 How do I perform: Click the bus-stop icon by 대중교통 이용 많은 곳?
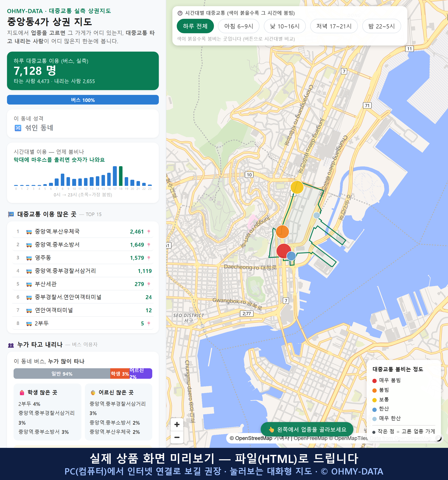pyautogui.click(x=11, y=214)
